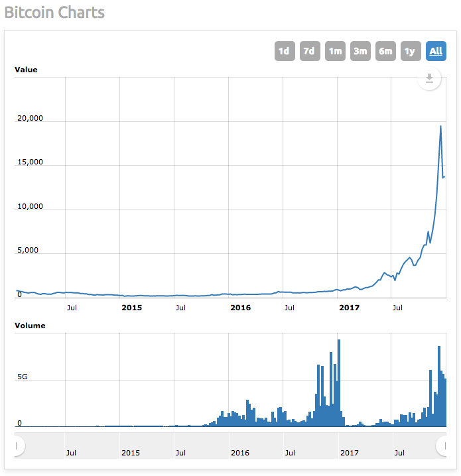Screen dimensions: 461x476
Task: Click 2015 label on value chart axis
Action: [x=132, y=308]
